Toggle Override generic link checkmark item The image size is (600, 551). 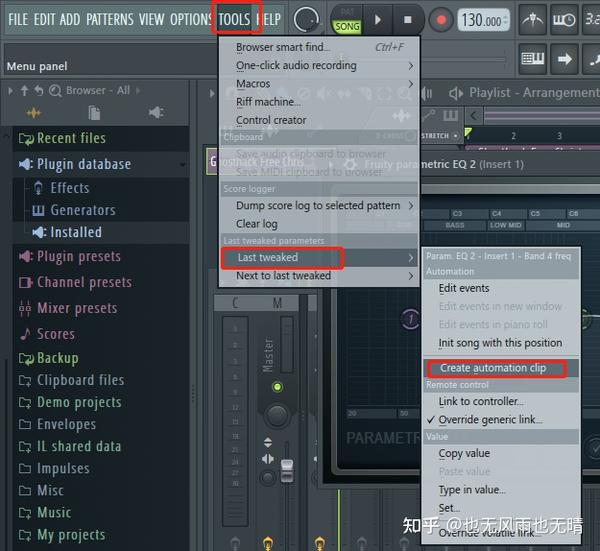(501, 420)
